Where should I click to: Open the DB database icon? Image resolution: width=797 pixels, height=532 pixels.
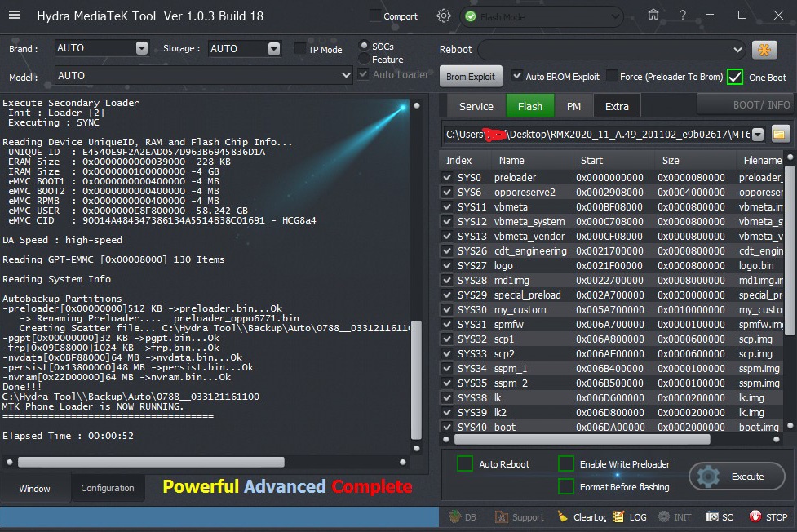tap(463, 517)
